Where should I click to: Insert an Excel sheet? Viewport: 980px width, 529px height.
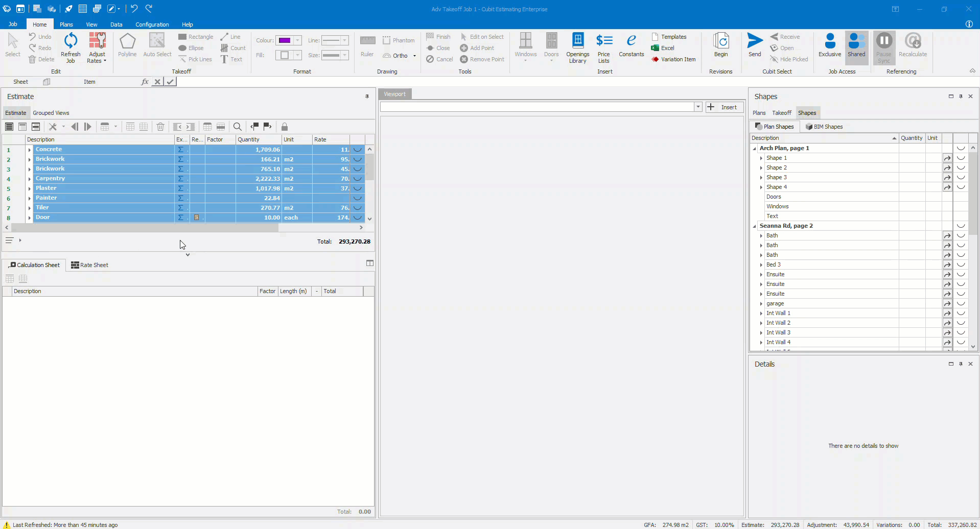(663, 48)
